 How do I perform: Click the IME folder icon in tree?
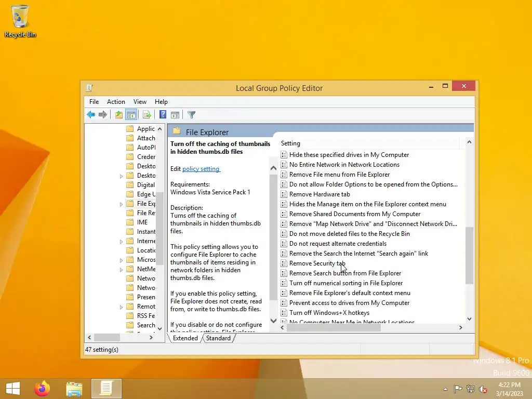pos(130,222)
